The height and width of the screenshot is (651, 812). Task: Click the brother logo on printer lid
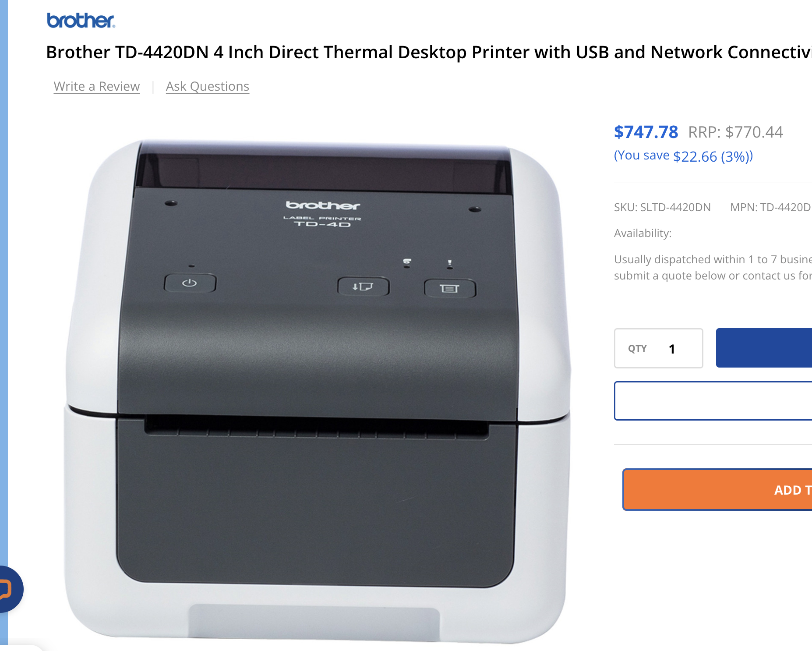(323, 205)
